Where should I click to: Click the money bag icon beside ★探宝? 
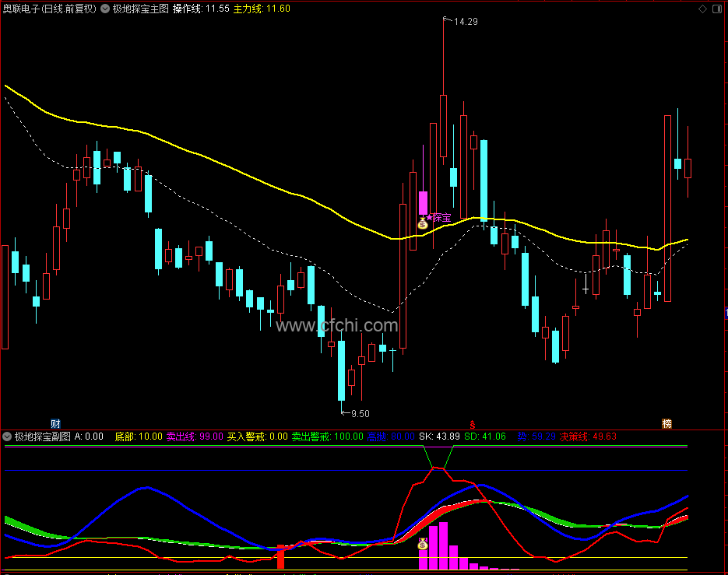[x=423, y=223]
